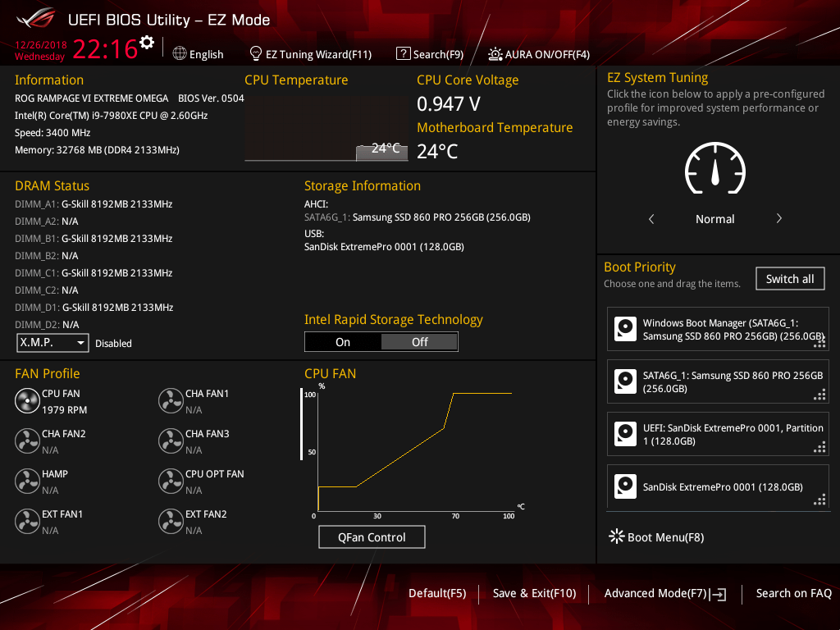
Task: Click the EZ Tuning Wizard lightbulb icon
Action: (x=256, y=53)
